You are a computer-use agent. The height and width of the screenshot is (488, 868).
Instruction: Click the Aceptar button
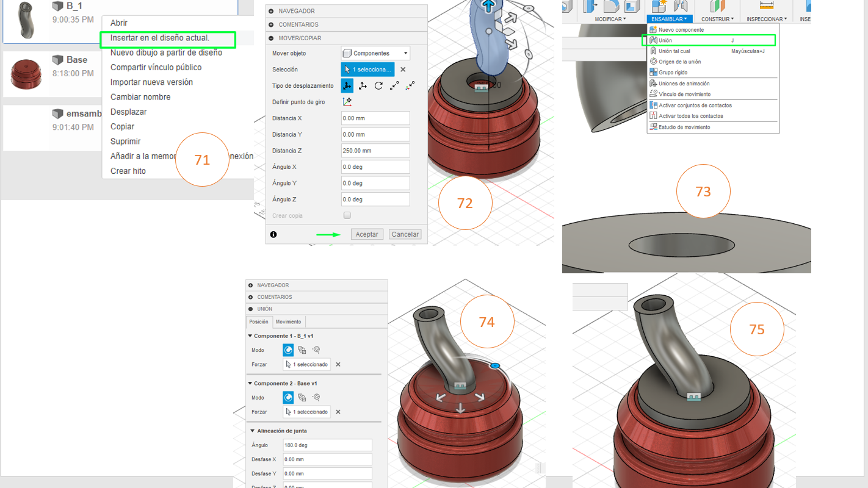pyautogui.click(x=367, y=234)
